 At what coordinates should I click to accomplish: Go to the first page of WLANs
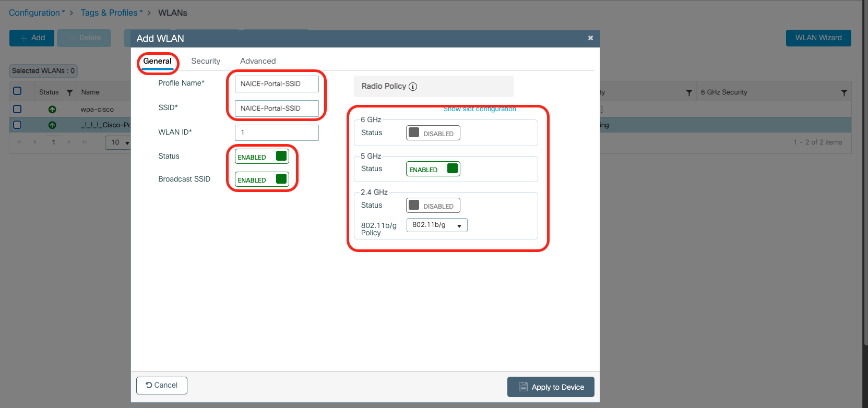pyautogui.click(x=19, y=142)
